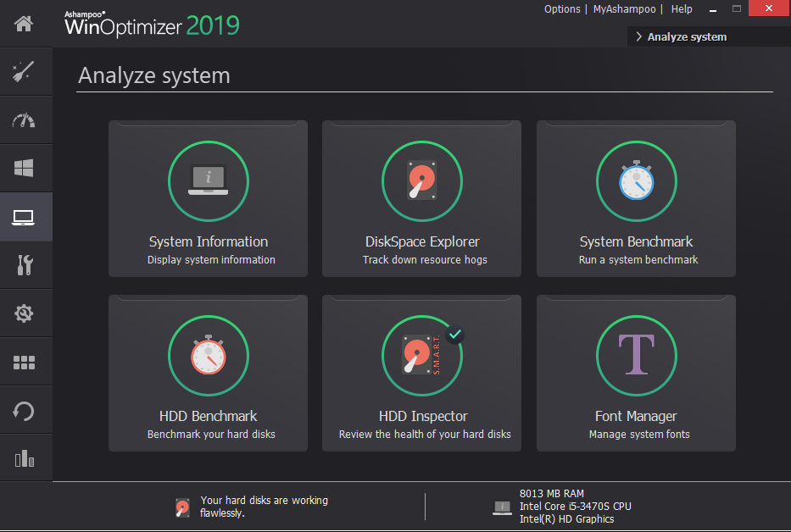This screenshot has height=532, width=791.
Task: Close the WinOptimizer window
Action: click(x=769, y=8)
